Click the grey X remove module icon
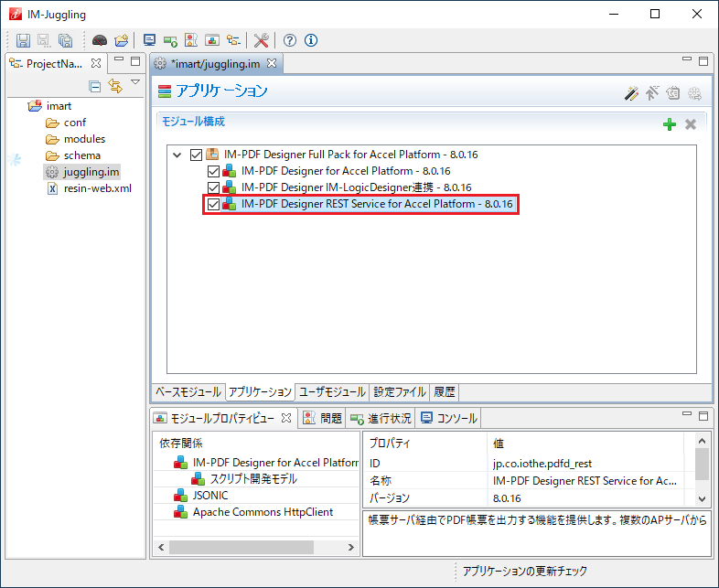 pos(691,124)
